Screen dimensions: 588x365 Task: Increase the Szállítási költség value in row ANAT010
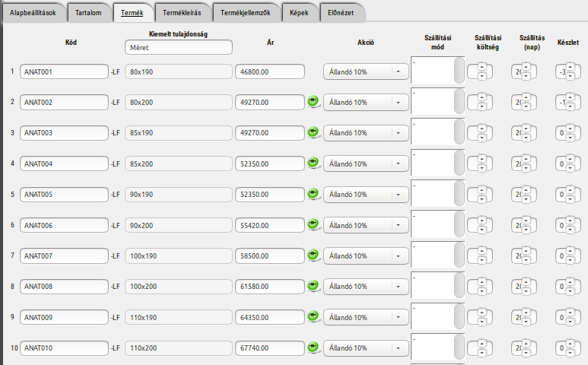[x=482, y=344]
